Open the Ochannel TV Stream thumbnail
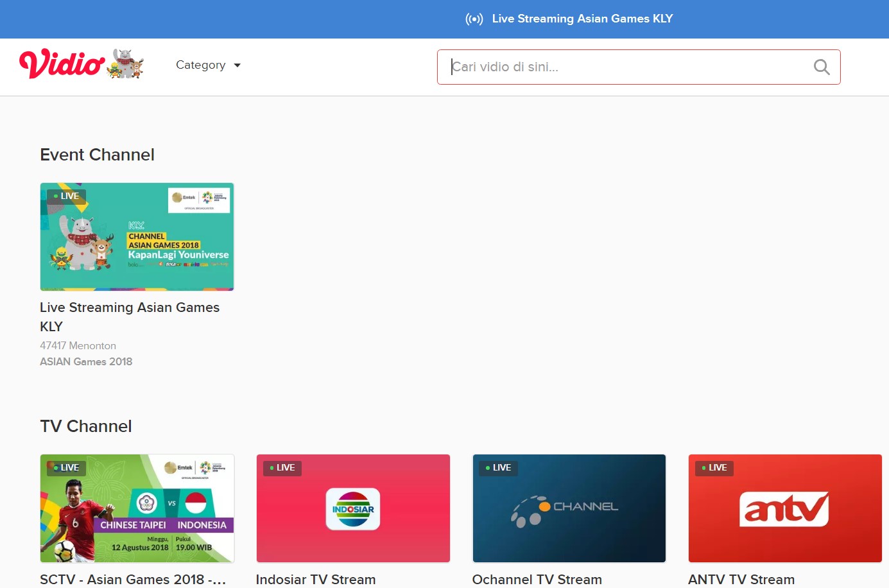Image resolution: width=889 pixels, height=588 pixels. pos(569,508)
